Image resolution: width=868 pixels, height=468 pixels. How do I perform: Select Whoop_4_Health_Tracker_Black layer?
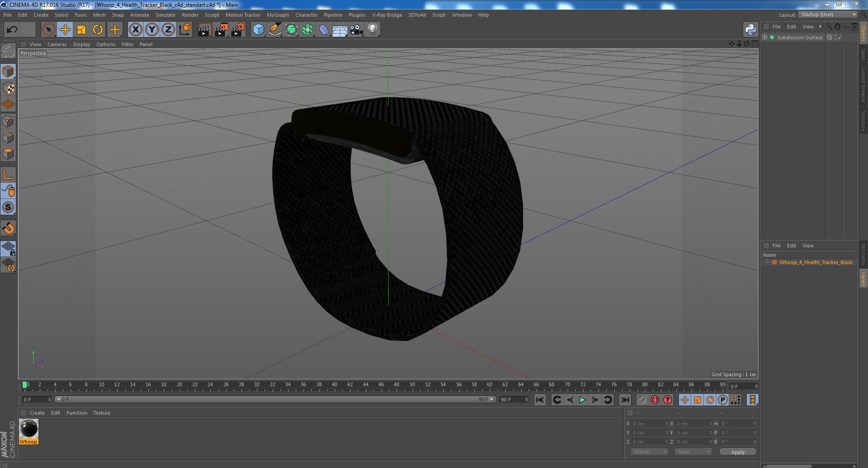coord(816,262)
